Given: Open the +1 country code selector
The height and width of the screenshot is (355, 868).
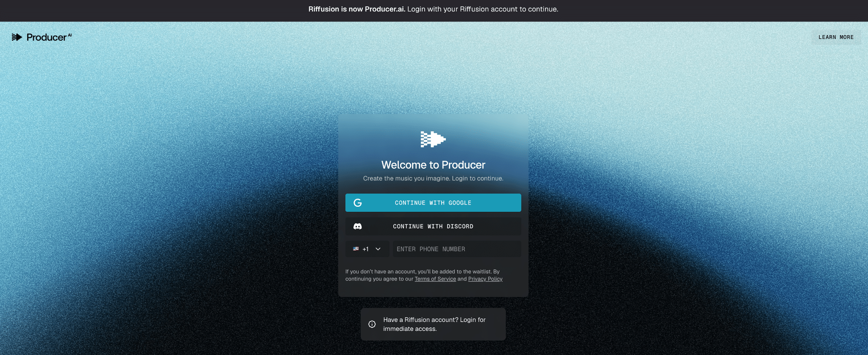Looking at the screenshot, I should point(366,249).
